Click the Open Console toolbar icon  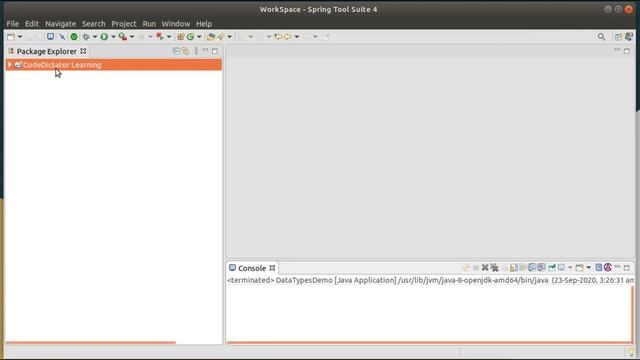click(x=50, y=37)
